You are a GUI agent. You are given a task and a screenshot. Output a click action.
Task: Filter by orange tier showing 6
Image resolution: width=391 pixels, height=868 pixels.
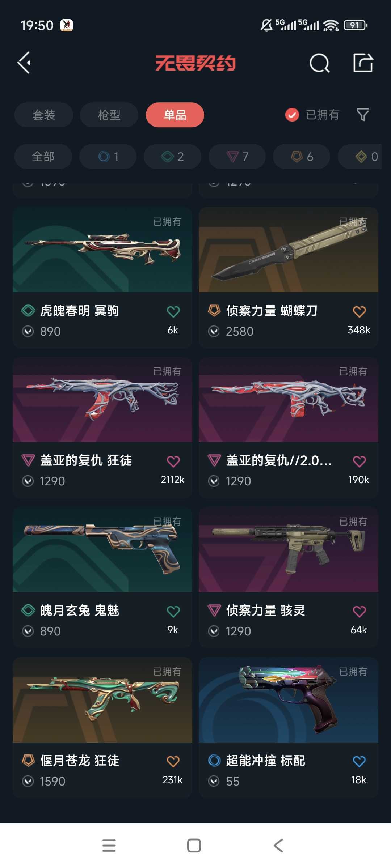pos(302,157)
